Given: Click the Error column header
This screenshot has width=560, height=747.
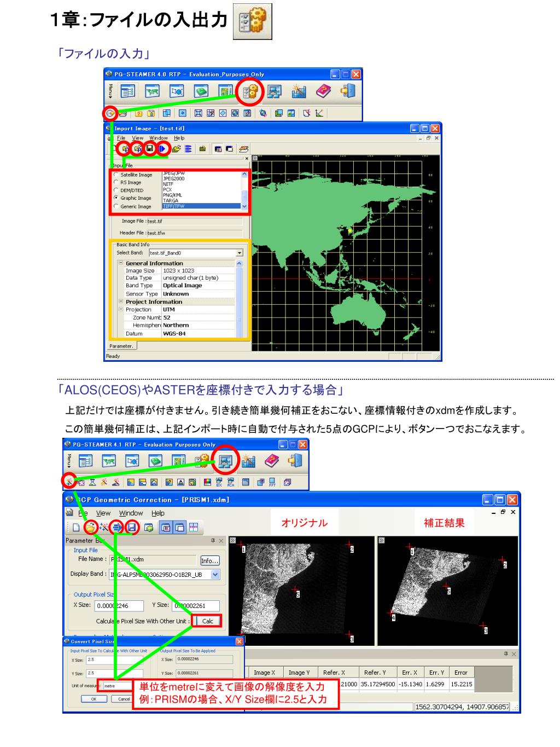Looking at the screenshot, I should 461,673.
